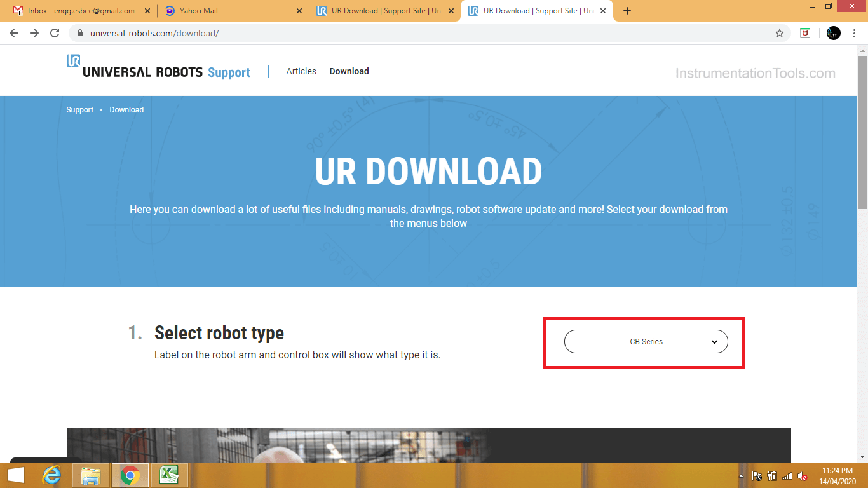Screen dimensions: 868x488
Task: Open the Action Center flag icon
Action: pyautogui.click(x=757, y=476)
